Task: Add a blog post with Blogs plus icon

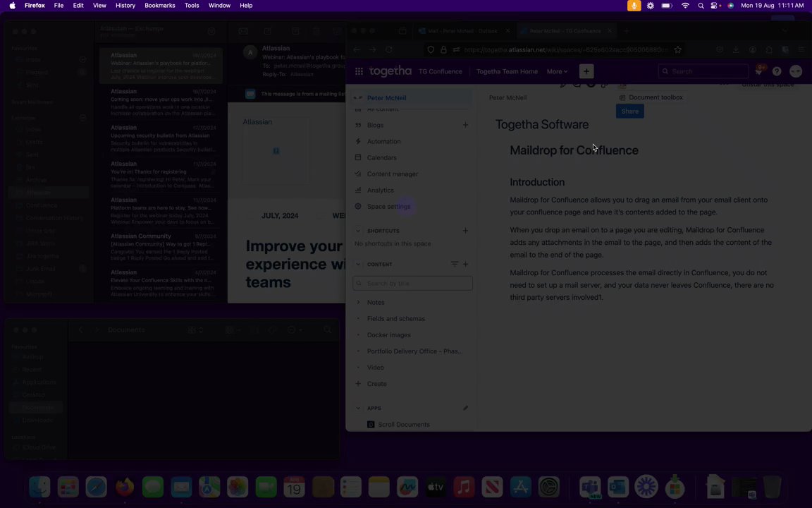Action: pos(465,125)
